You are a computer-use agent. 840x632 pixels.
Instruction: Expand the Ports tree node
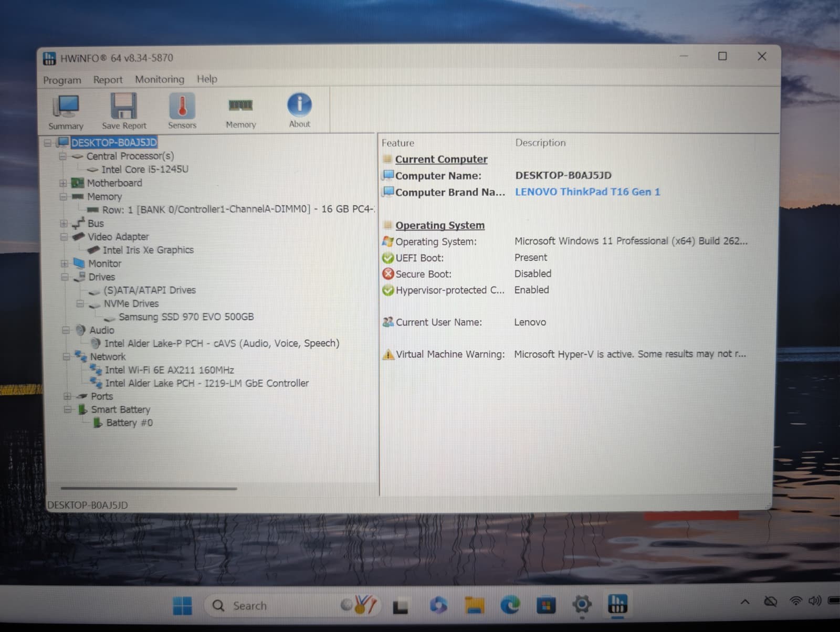[67, 396]
